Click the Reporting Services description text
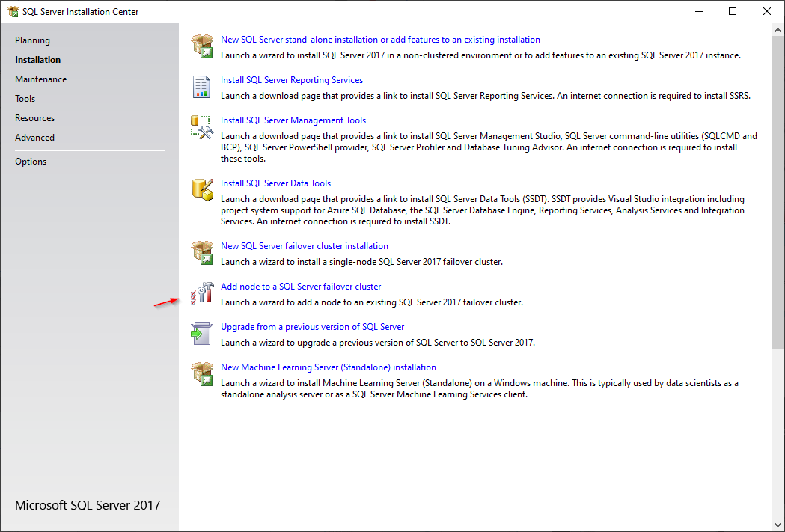Viewport: 785px width, 532px height. [x=486, y=96]
